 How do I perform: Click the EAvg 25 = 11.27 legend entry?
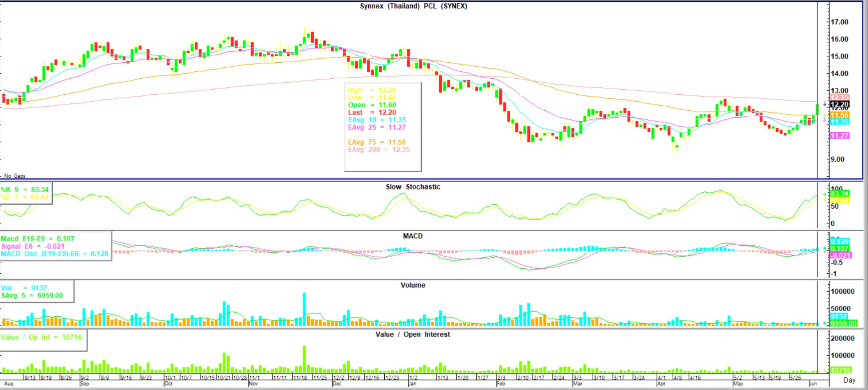coord(377,127)
